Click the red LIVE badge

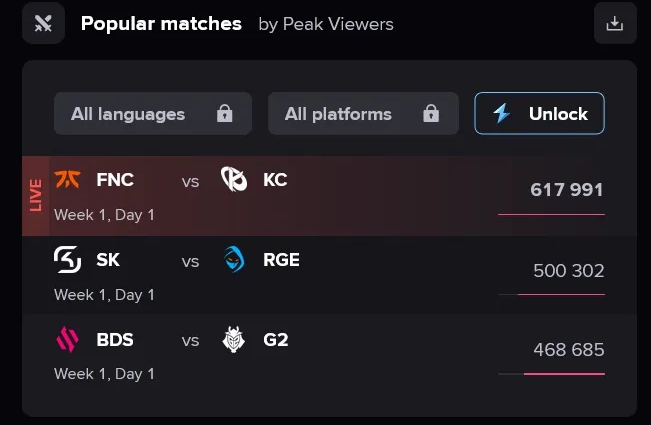click(x=36, y=196)
